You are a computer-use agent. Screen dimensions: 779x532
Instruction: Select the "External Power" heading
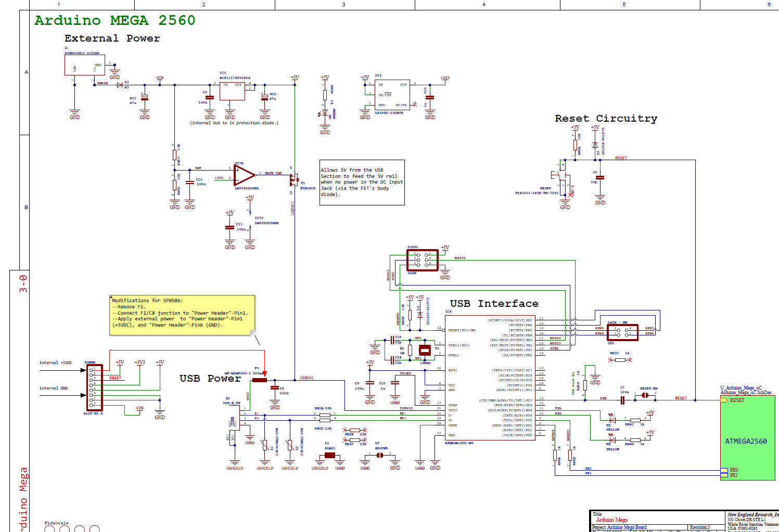(112, 38)
